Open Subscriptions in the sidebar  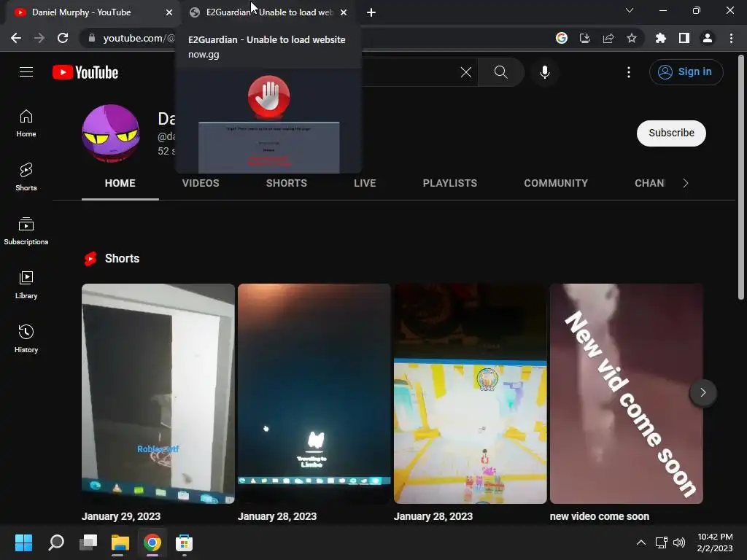pos(26,231)
